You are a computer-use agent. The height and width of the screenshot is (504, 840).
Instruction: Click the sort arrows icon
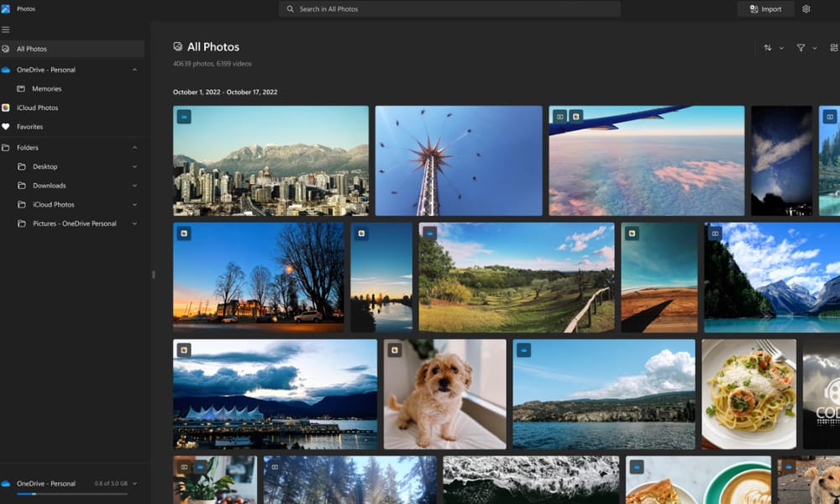[x=768, y=48]
